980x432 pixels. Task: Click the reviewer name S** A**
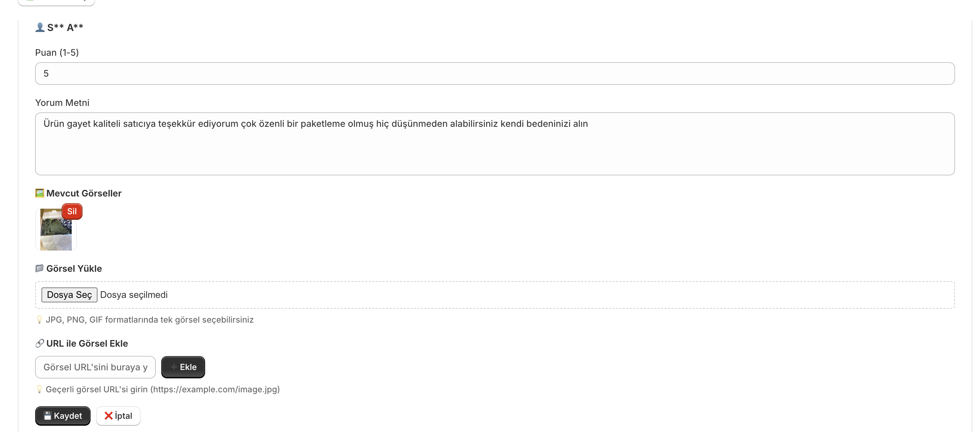pyautogui.click(x=65, y=28)
